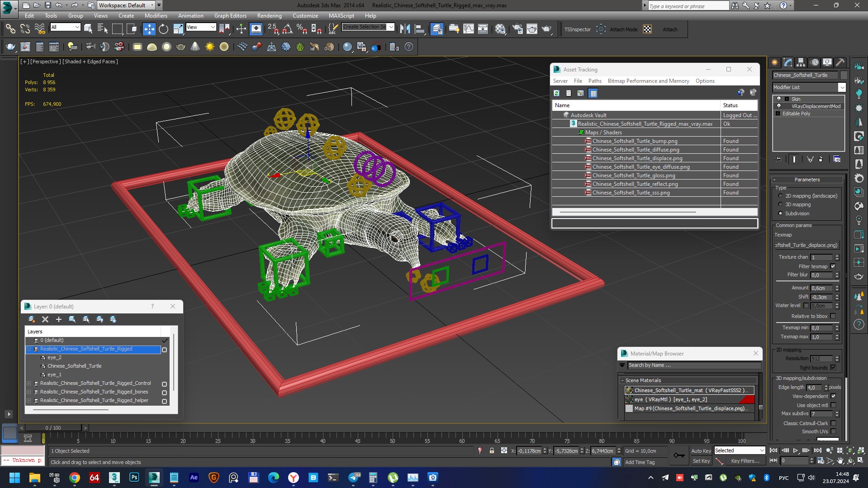Click Layer dialog horizontal scrollbar
868x488 pixels.
71,410
